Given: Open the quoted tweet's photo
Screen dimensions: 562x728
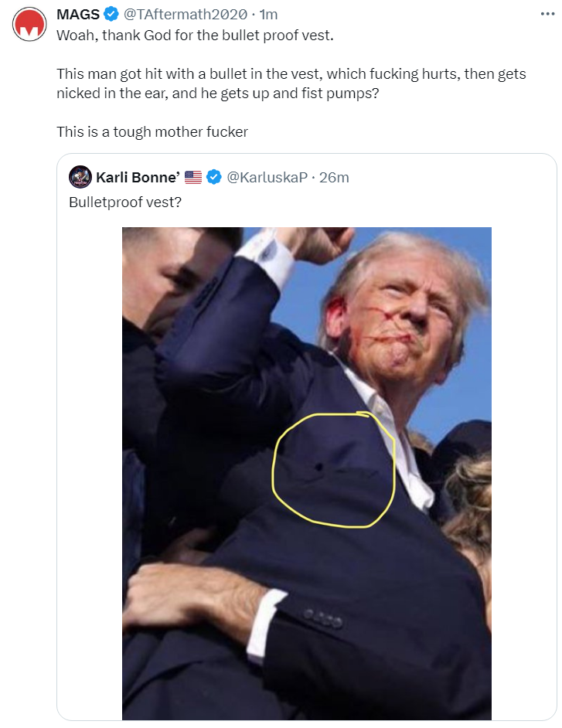Looking at the screenshot, I should [x=307, y=473].
